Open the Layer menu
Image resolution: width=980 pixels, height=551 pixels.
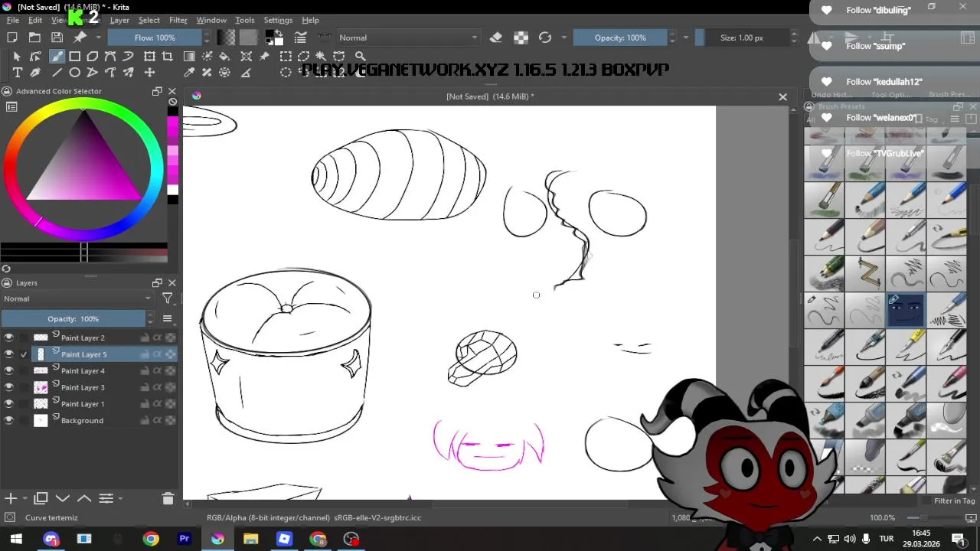pos(119,21)
